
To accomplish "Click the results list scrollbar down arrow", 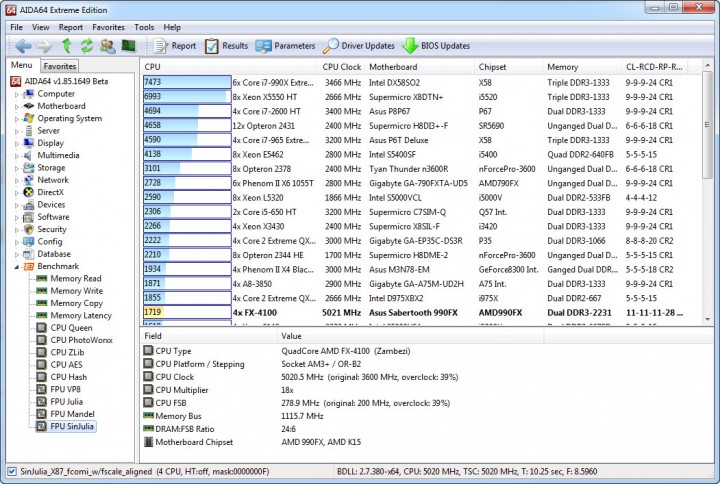I will pos(708,320).
